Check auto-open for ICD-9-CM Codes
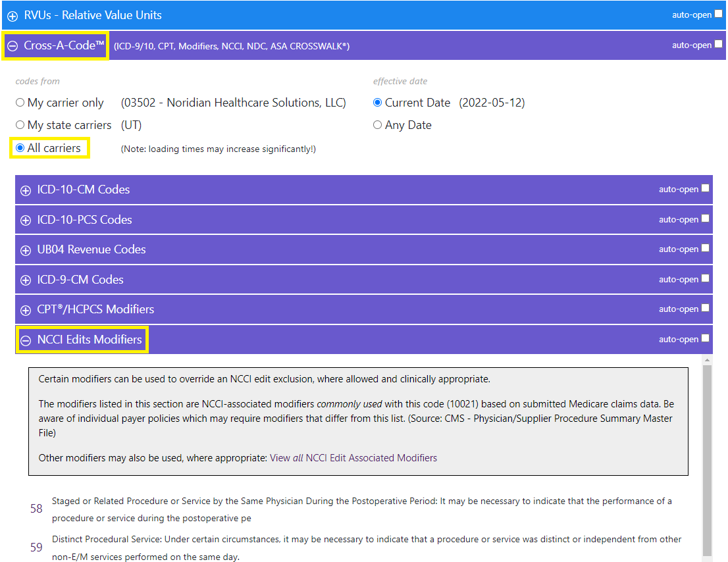Image resolution: width=728 pixels, height=562 pixels. (705, 278)
